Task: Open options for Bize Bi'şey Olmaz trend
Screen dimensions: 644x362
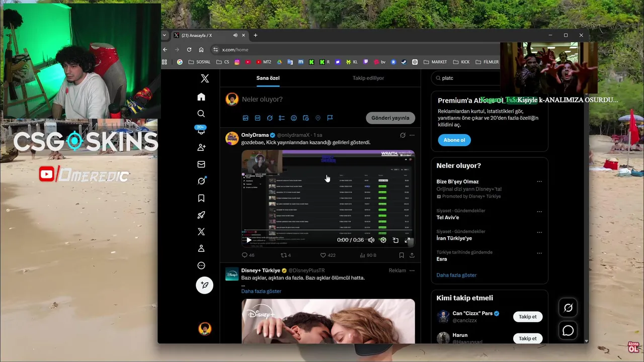Action: click(x=539, y=182)
